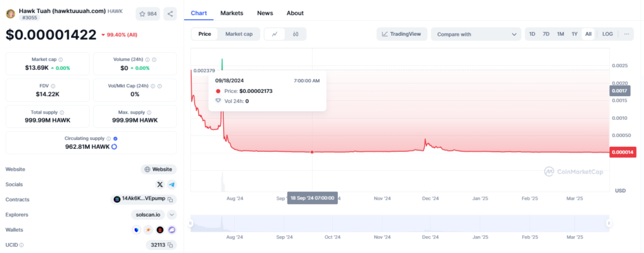644x253 pixels.
Task: Open info icon beside Circulating supply
Action: tap(108, 139)
